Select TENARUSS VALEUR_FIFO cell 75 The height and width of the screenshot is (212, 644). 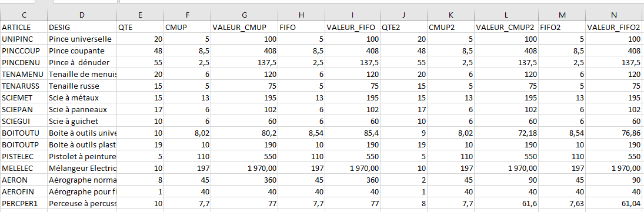(x=352, y=86)
